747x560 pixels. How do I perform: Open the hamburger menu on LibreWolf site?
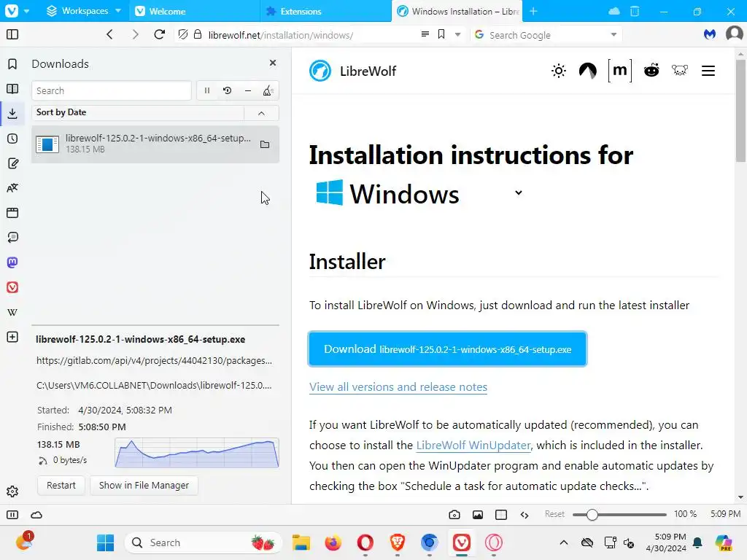pyautogui.click(x=708, y=71)
